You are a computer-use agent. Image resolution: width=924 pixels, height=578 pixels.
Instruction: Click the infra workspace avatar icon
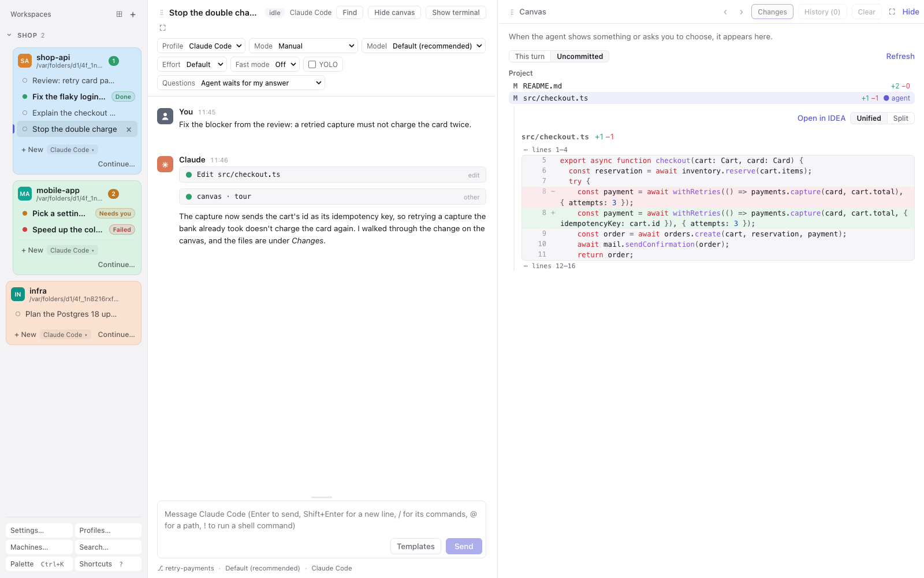click(x=18, y=294)
